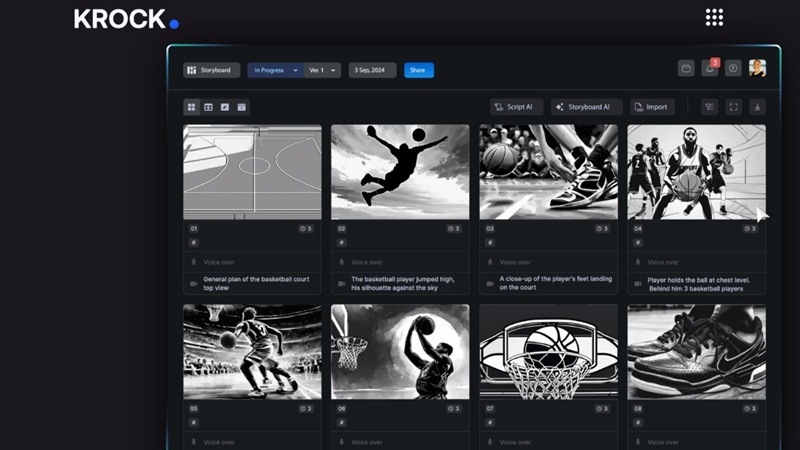Open the filter list icon
This screenshot has width=800, height=450.
(710, 107)
